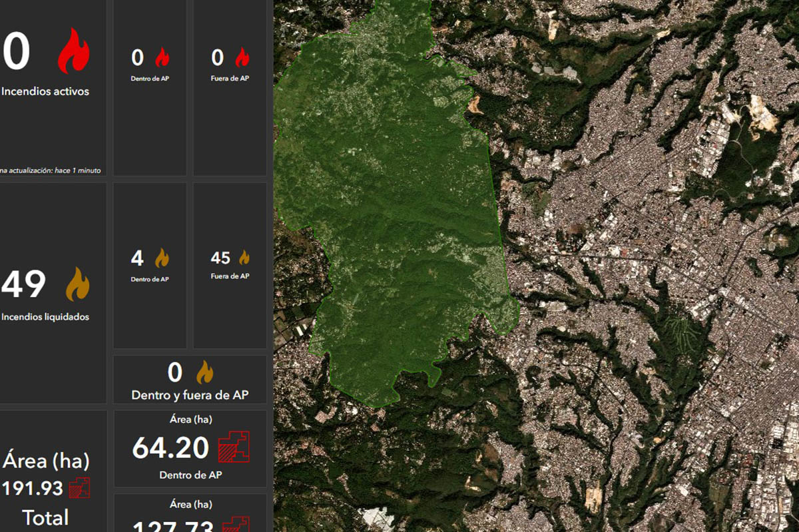Select the 49 extinguished fires number
Viewport: 799px width, 532px height.
[24, 284]
